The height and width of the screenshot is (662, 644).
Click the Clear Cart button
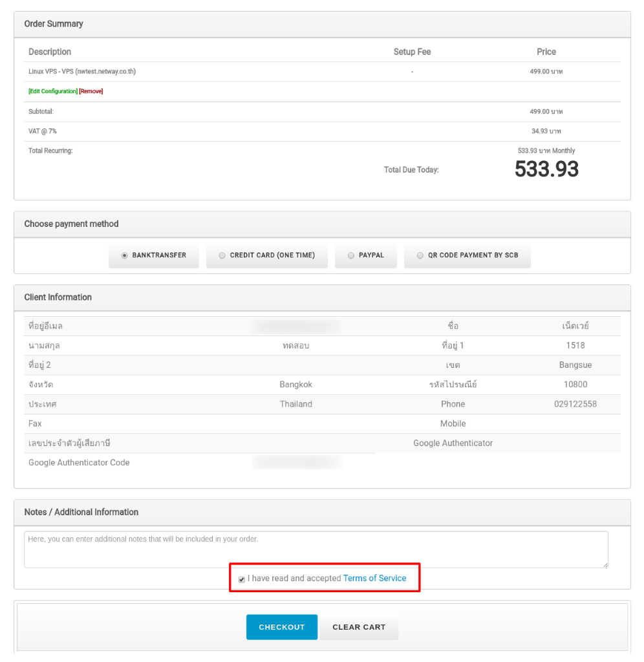[x=359, y=627]
